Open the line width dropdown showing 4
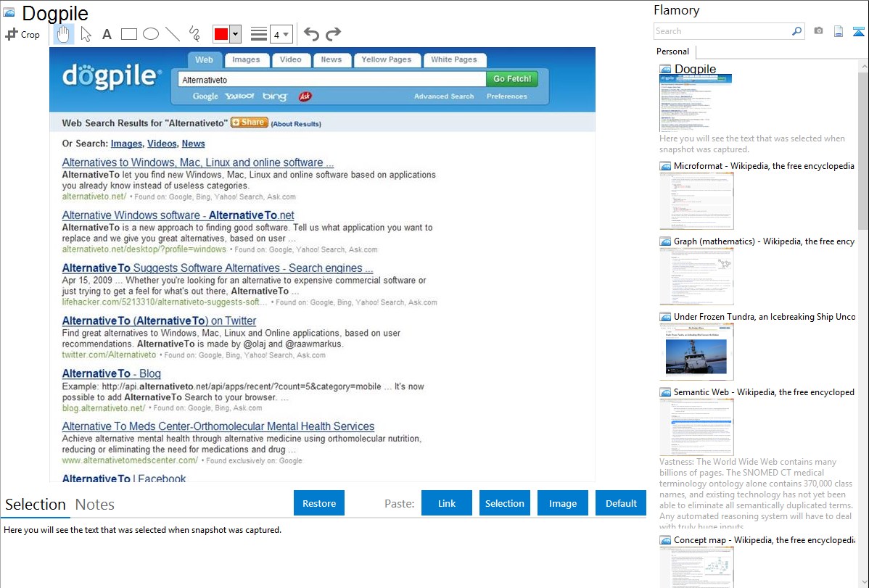The height and width of the screenshot is (588, 869). pos(281,34)
